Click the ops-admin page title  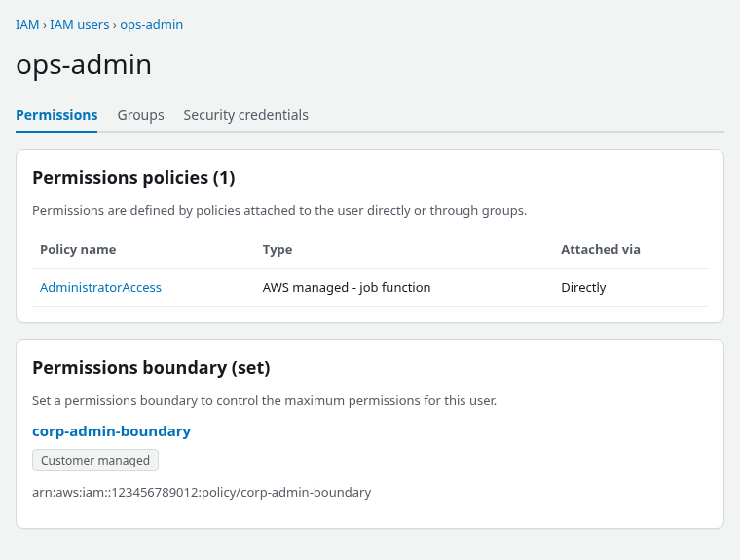click(x=84, y=64)
